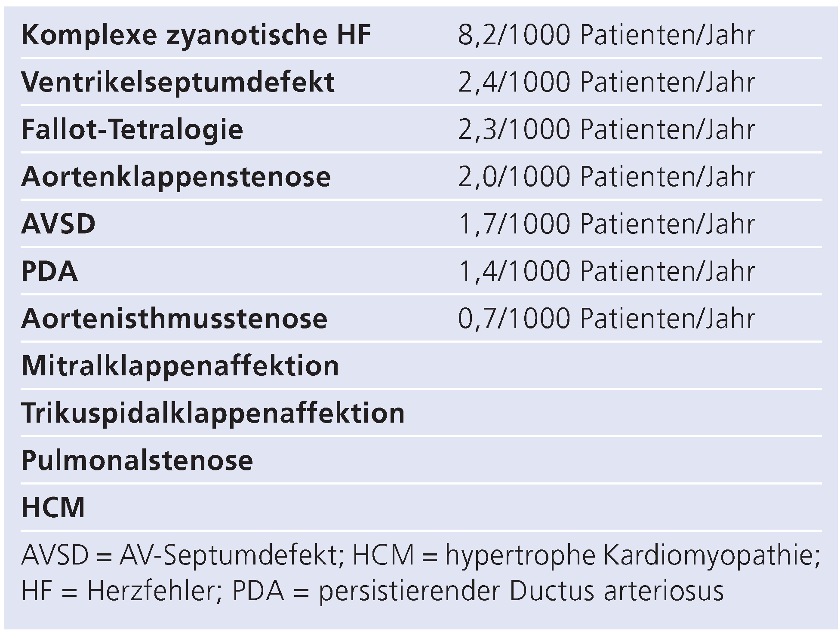Click the Fallot-Tetralogie row label
Screen dimensions: 840x632
pos(132,129)
